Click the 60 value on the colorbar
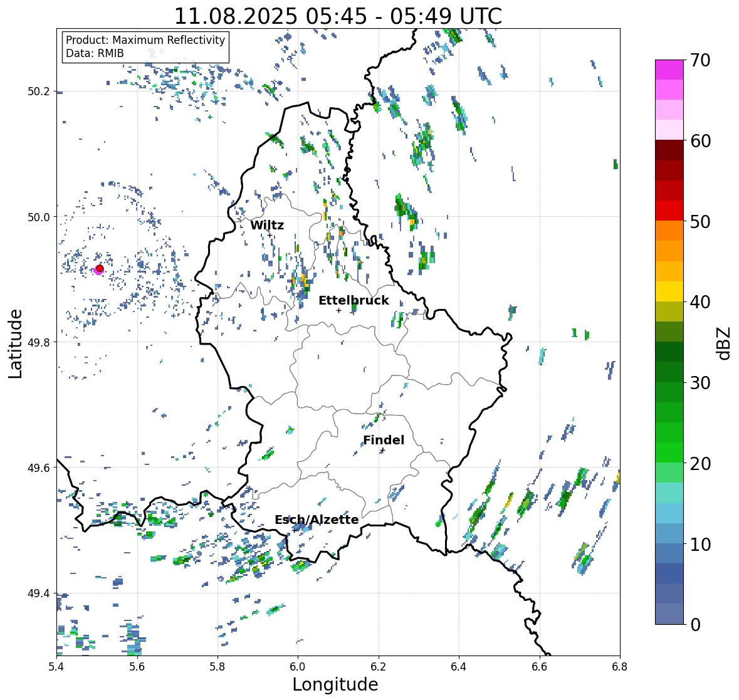739x700 pixels. click(700, 141)
